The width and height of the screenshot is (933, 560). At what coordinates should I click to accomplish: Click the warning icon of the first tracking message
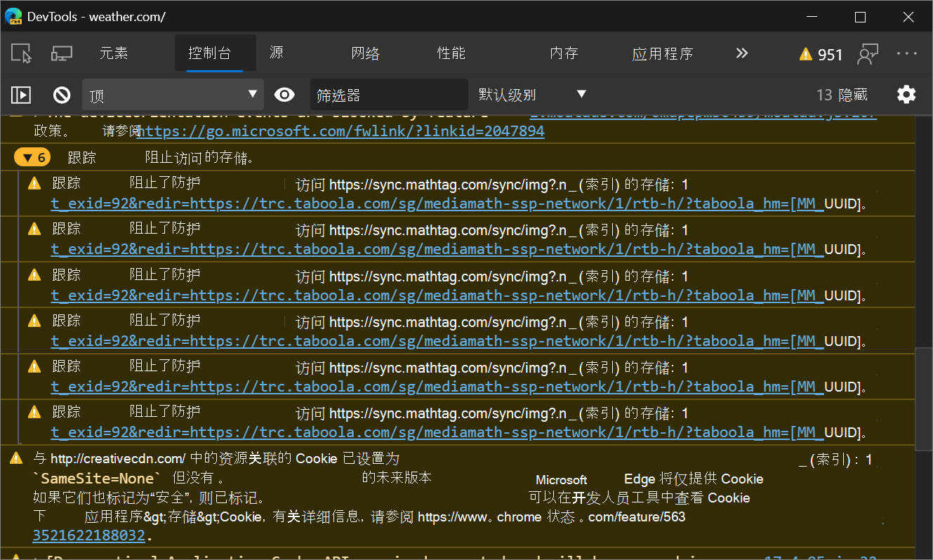click(34, 184)
